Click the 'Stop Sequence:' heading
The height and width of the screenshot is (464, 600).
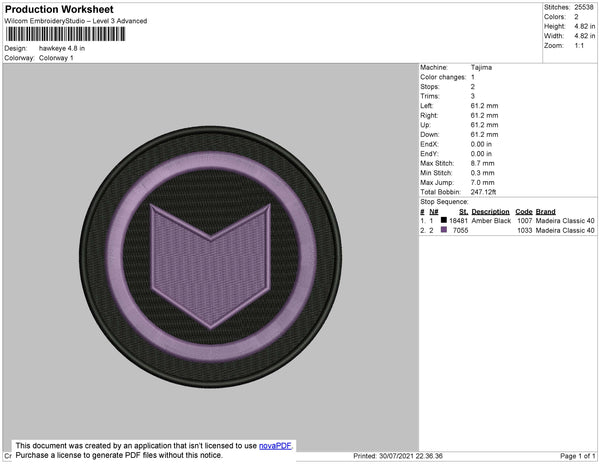tap(444, 202)
